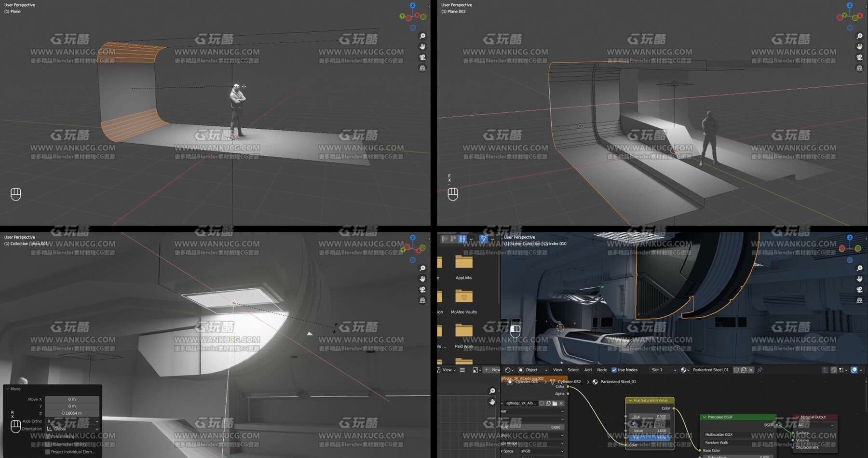Duplicate Parkerized Steel_01 material with copy icon

[x=744, y=370]
